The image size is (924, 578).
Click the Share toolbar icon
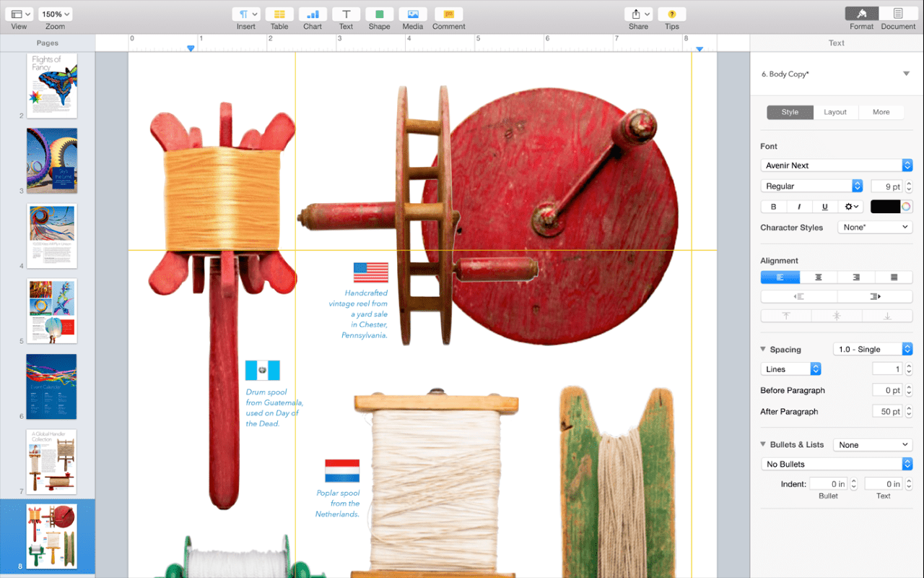pyautogui.click(x=638, y=14)
